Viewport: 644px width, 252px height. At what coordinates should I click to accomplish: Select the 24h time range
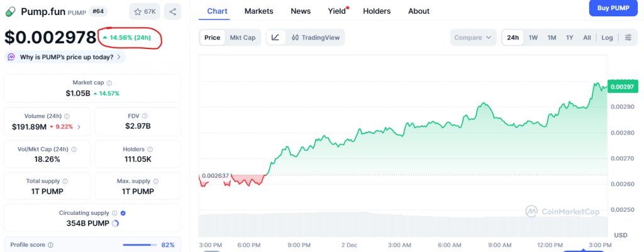513,37
